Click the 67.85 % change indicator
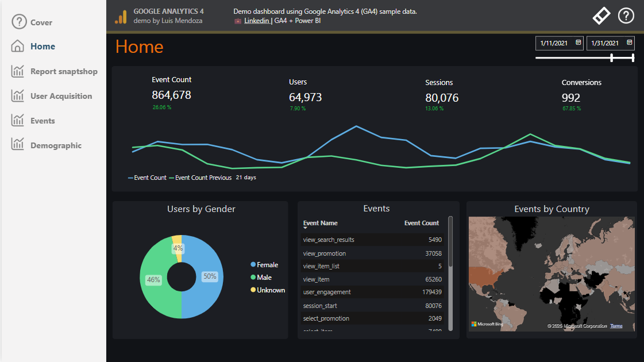 pos(572,109)
